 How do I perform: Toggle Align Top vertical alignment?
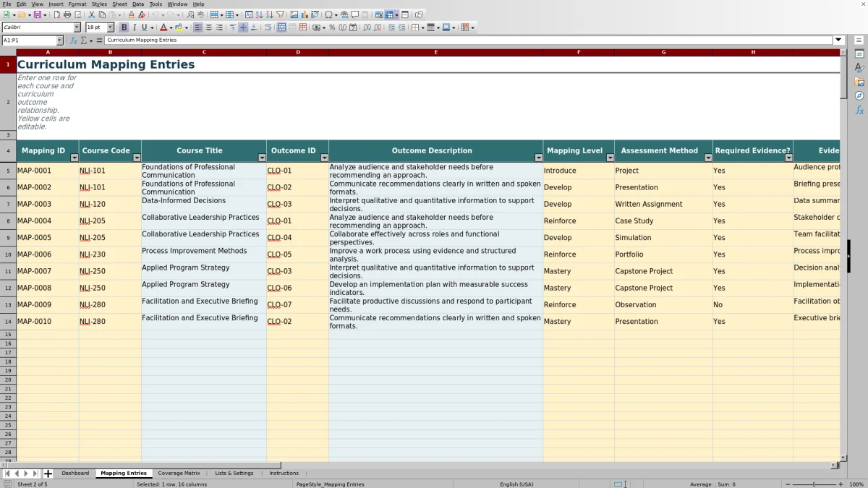(233, 27)
